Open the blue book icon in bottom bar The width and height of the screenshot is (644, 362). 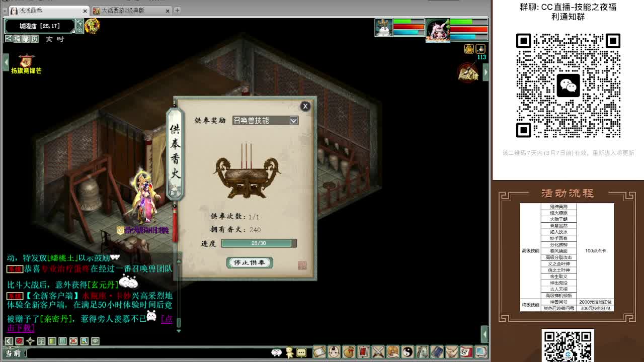click(x=437, y=352)
